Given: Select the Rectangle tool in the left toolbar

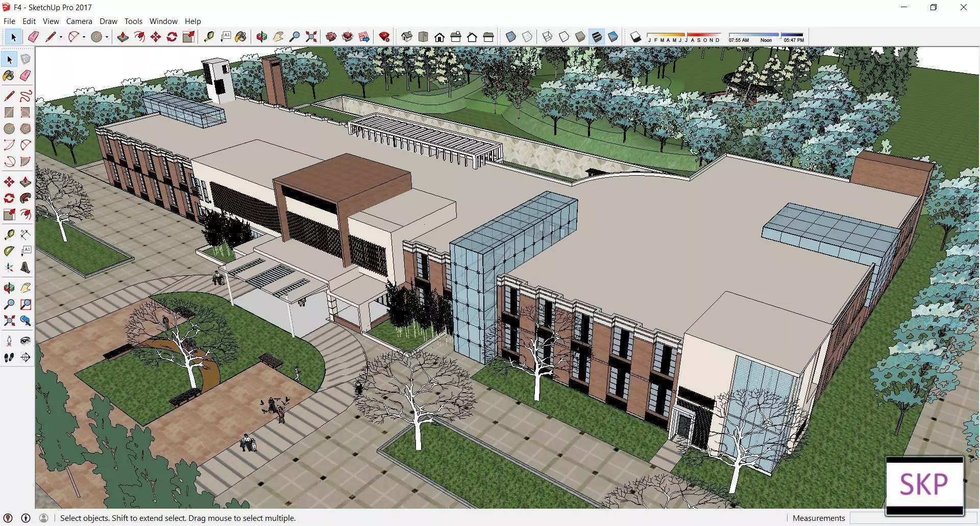Looking at the screenshot, I should click(x=9, y=112).
